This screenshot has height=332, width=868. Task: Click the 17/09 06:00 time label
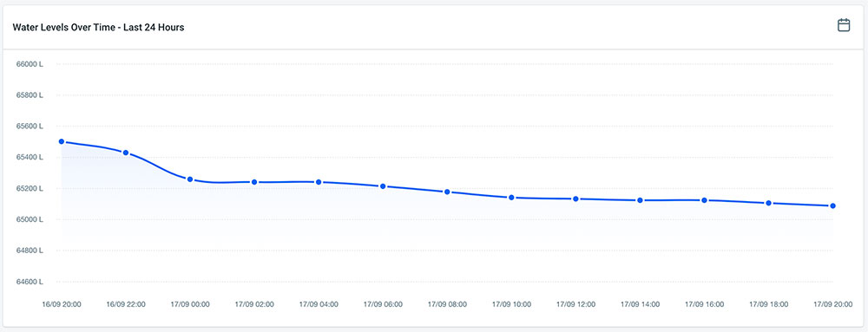click(x=383, y=304)
